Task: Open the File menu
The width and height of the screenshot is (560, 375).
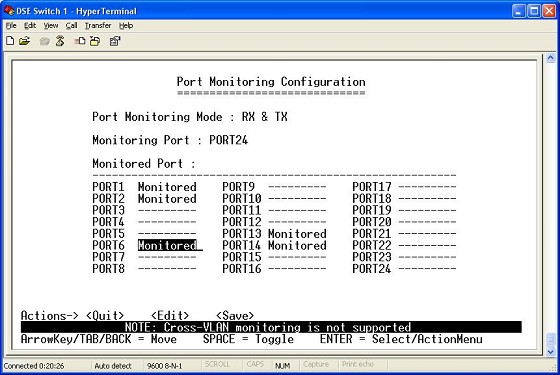Action: coord(11,26)
